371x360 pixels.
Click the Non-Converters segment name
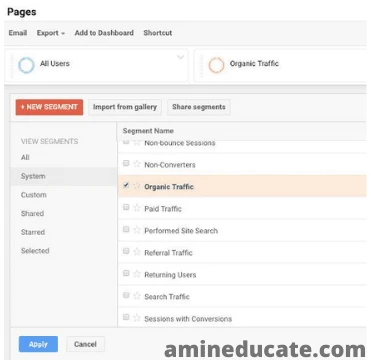point(170,165)
